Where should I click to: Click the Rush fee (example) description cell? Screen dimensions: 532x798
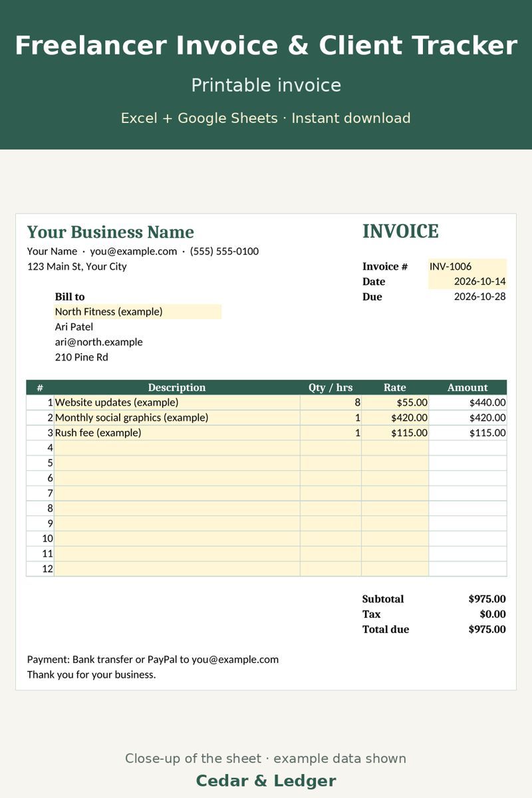(x=177, y=433)
